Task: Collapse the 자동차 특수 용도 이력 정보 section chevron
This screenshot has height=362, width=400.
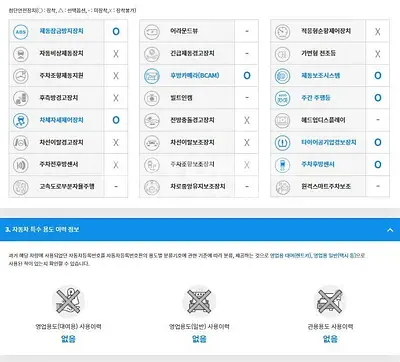Action: pyautogui.click(x=390, y=230)
